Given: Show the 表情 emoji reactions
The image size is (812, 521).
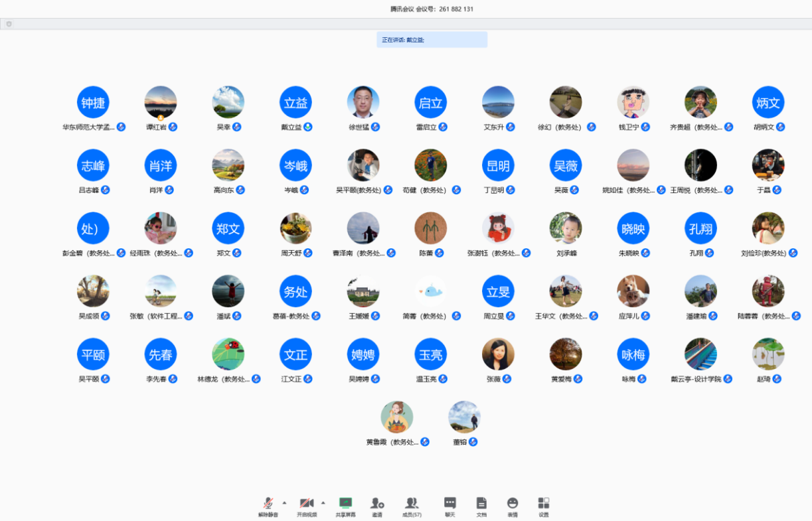Looking at the screenshot, I should (513, 506).
